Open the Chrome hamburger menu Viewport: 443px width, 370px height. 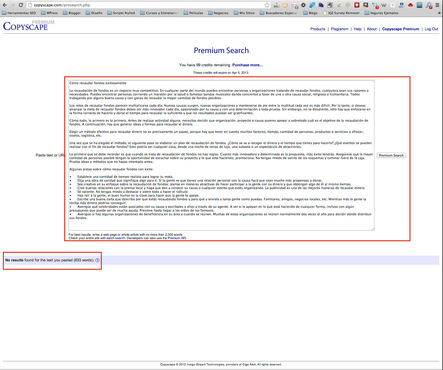[437, 5]
